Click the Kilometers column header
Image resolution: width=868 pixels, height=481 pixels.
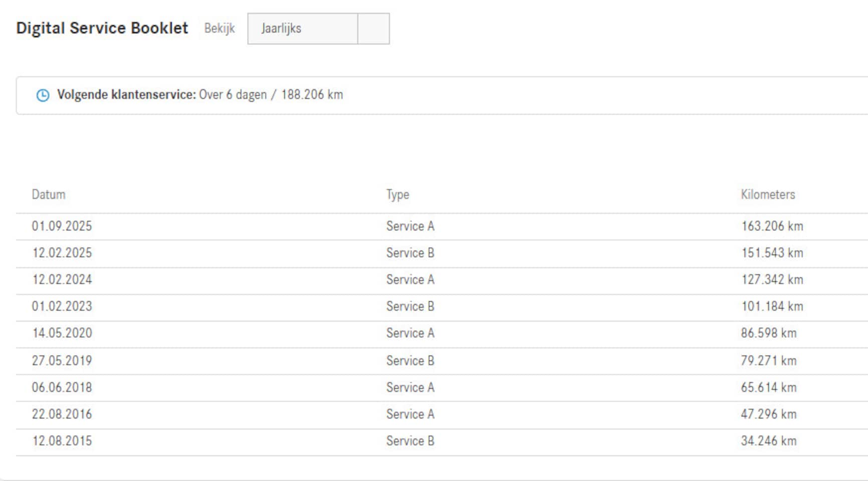(x=768, y=194)
